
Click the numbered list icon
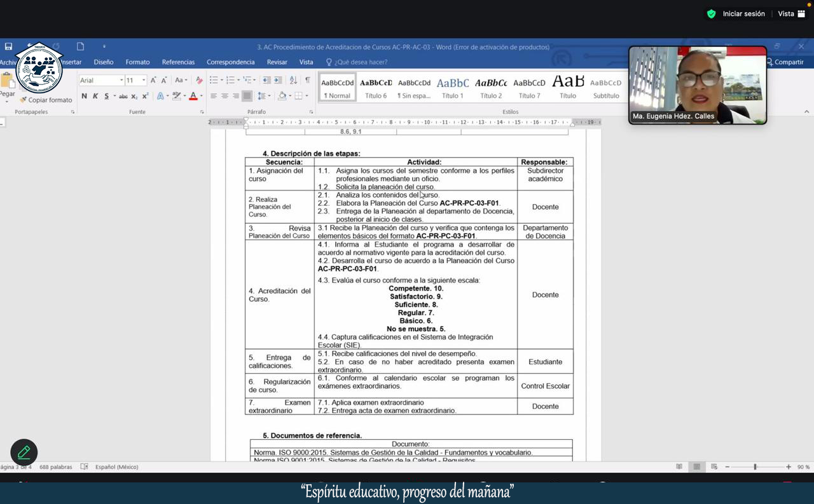click(x=231, y=80)
